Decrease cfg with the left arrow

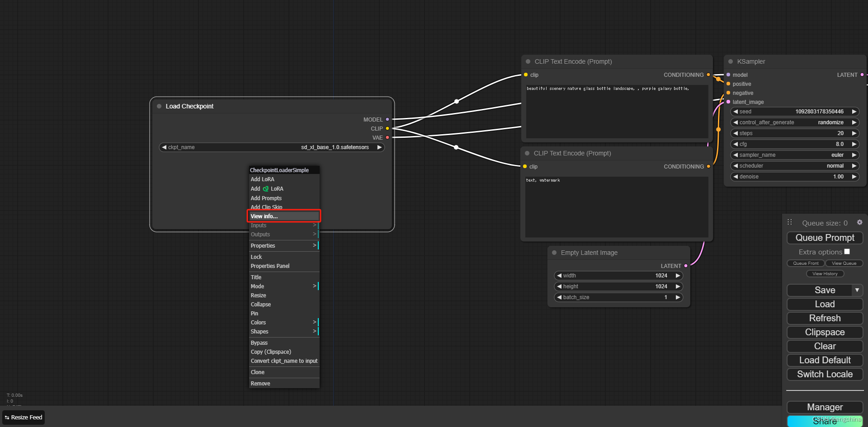click(x=736, y=144)
